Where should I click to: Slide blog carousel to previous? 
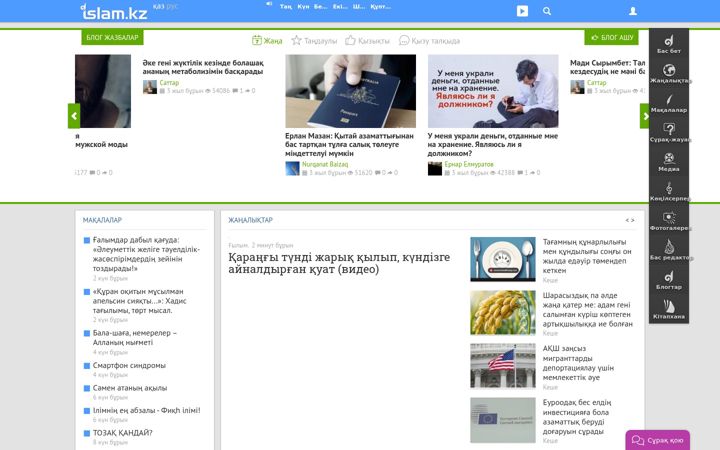point(74,116)
